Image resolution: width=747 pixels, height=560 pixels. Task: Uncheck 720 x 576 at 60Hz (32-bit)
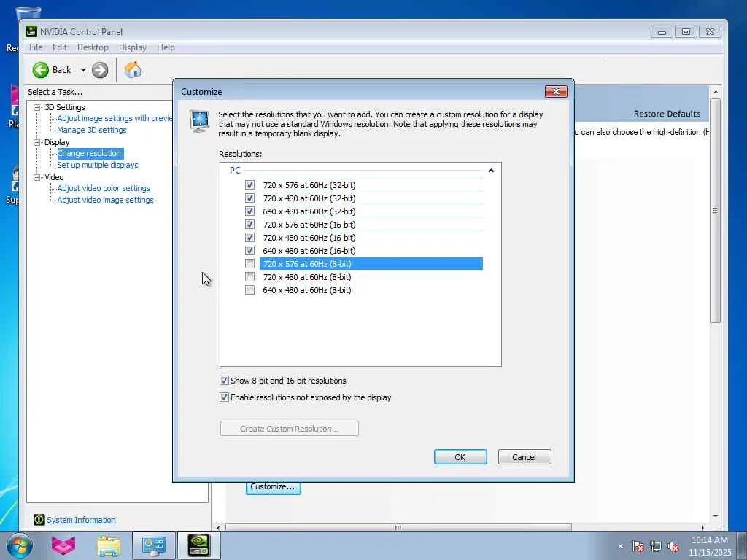click(249, 184)
